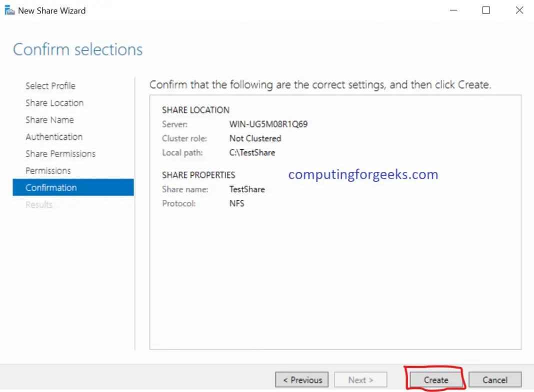The width and height of the screenshot is (534, 392).
Task: Select the "Share Name" step
Action: 50,120
